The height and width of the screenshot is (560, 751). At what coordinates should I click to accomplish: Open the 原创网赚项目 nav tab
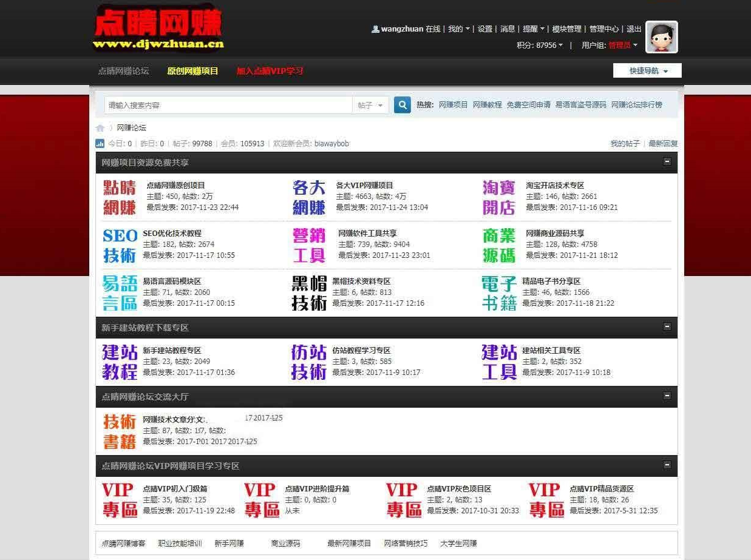click(192, 71)
